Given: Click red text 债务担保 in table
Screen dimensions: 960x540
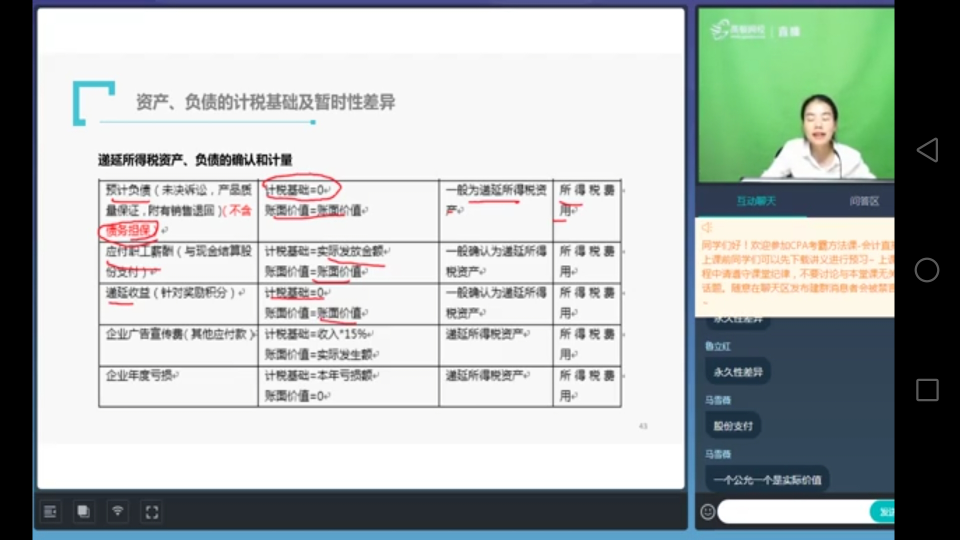Looking at the screenshot, I should 128,231.
